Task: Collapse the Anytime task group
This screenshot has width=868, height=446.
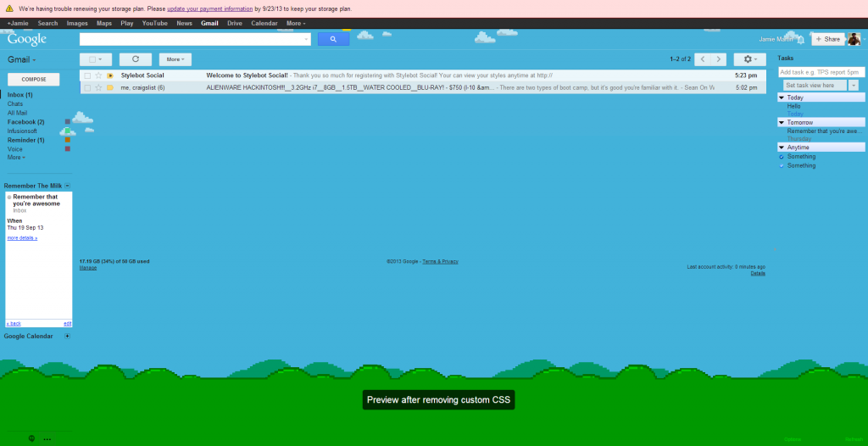Action: click(x=782, y=148)
